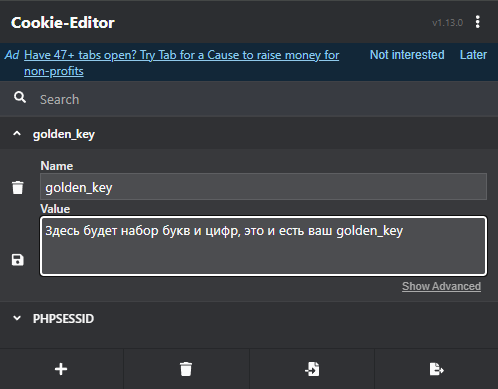Image resolution: width=498 pixels, height=389 pixels.
Task: Save the golden_key cookie with floppy icon
Action: pyautogui.click(x=18, y=260)
